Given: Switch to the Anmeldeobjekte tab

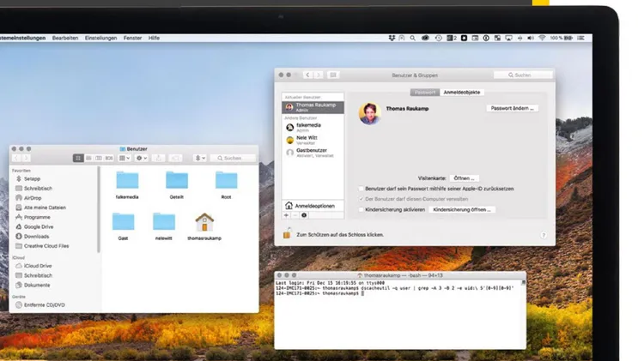Looking at the screenshot, I should (462, 93).
